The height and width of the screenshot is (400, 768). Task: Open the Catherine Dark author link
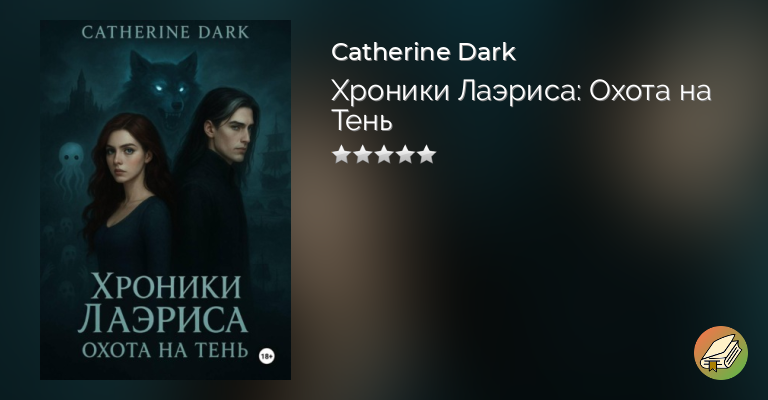click(x=424, y=52)
